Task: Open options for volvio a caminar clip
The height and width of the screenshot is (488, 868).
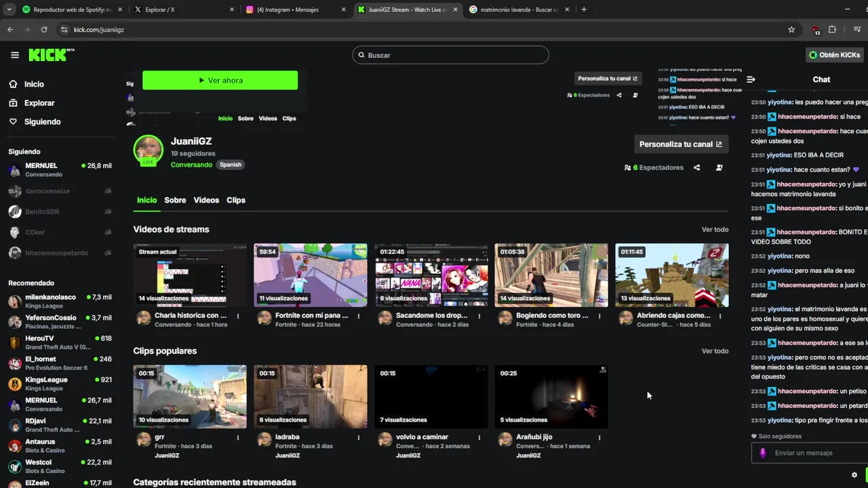Action: pos(479,438)
